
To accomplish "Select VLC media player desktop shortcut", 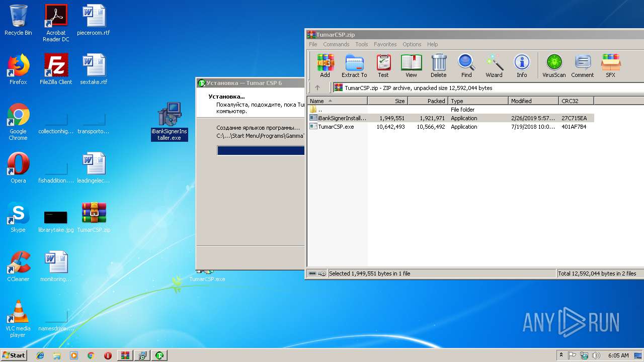I will (x=18, y=319).
